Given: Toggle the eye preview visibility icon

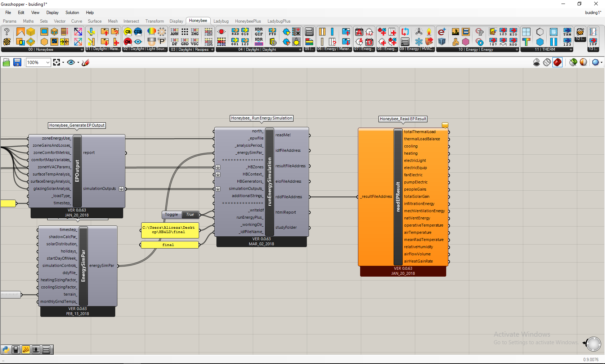Looking at the screenshot, I should 71,62.
